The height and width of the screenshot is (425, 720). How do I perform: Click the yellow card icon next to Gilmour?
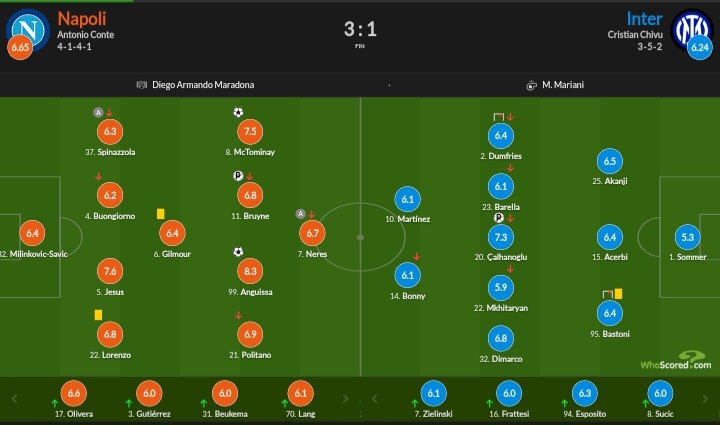pos(160,213)
